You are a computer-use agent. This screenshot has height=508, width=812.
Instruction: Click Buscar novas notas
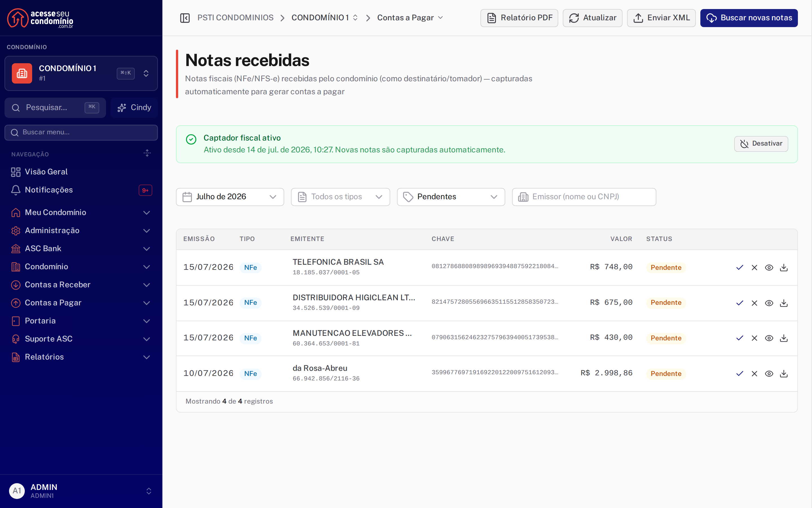749,18
